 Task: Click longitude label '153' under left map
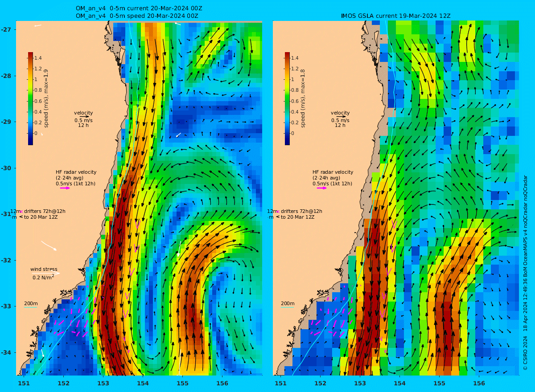pyautogui.click(x=103, y=383)
